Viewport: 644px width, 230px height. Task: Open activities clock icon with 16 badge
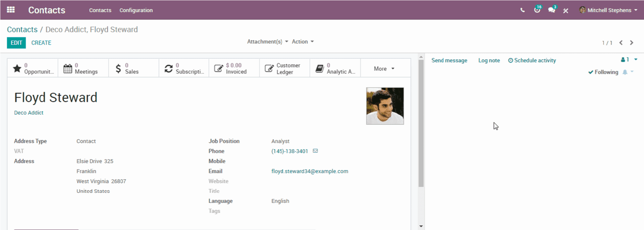coord(537,10)
